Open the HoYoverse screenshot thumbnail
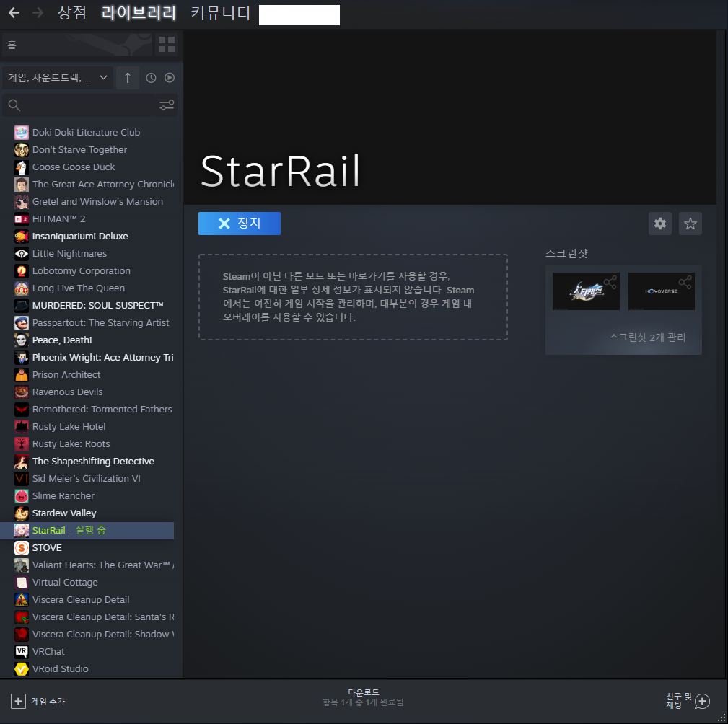The width and height of the screenshot is (728, 724). click(x=661, y=291)
